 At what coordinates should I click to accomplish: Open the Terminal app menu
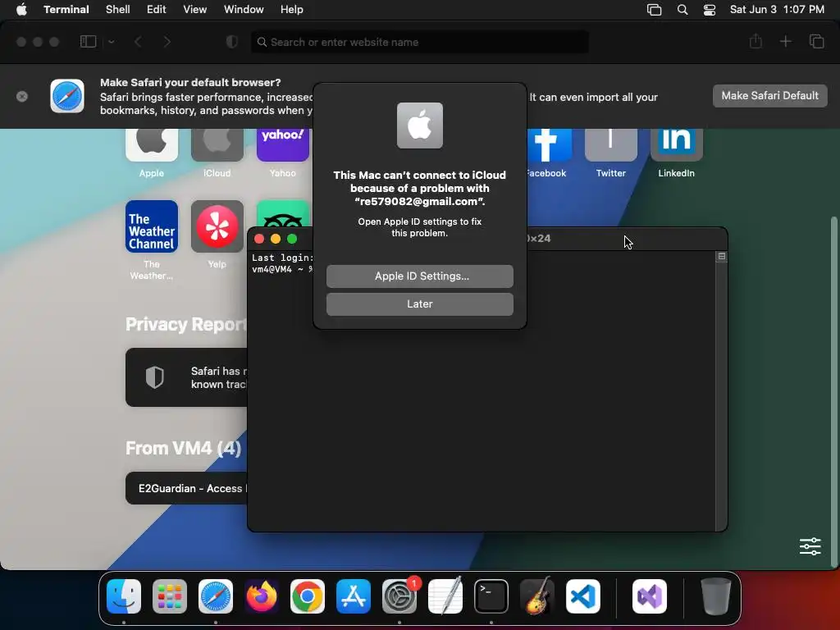click(x=66, y=10)
